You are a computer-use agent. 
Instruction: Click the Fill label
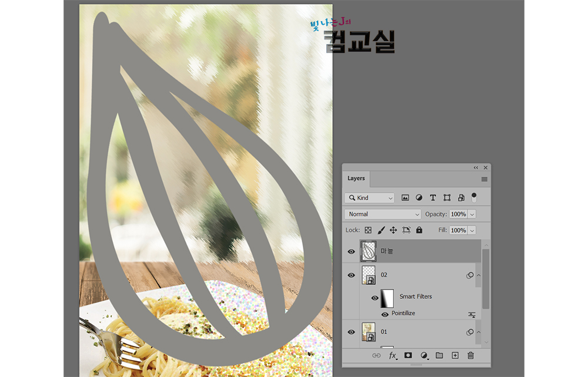tap(443, 230)
